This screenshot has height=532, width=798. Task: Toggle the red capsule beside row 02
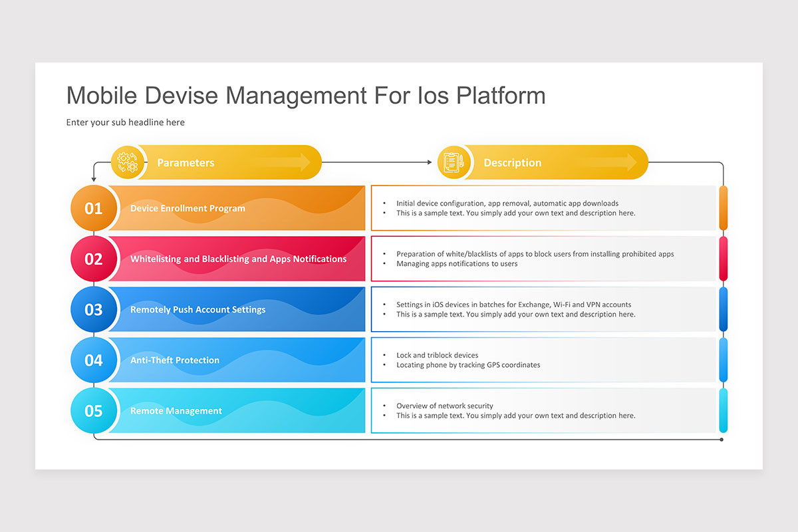(x=722, y=259)
